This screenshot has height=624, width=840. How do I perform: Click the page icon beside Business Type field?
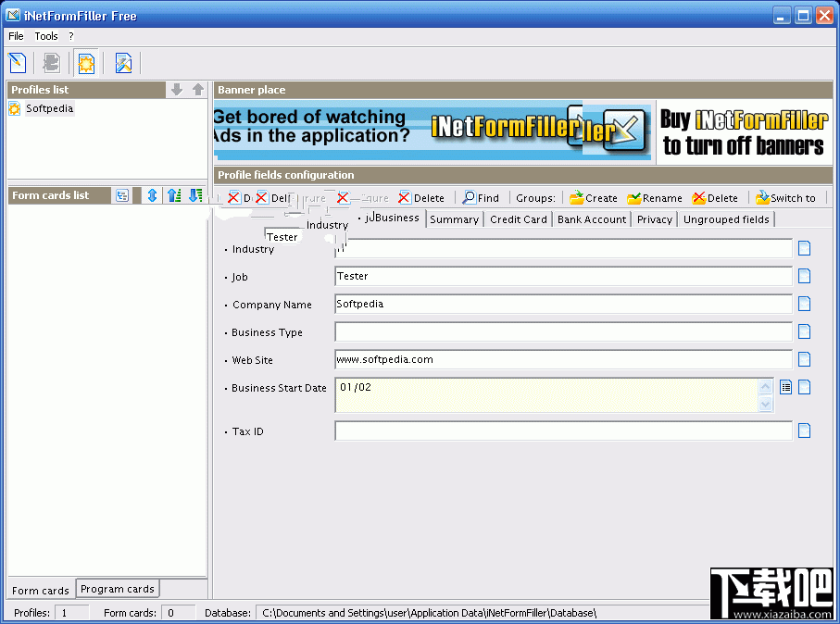point(804,331)
